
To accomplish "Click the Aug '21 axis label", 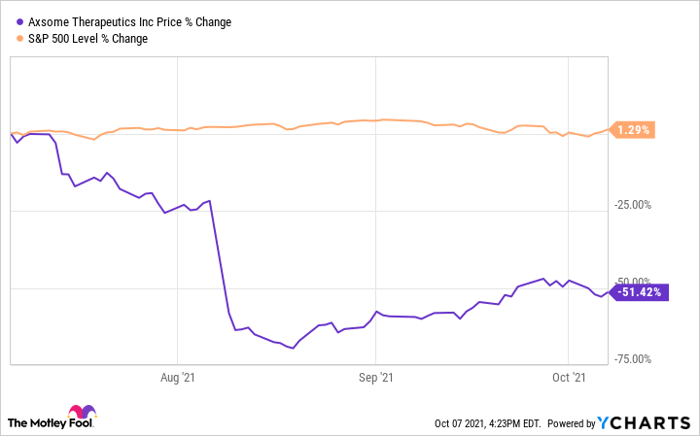I will 177,379.
